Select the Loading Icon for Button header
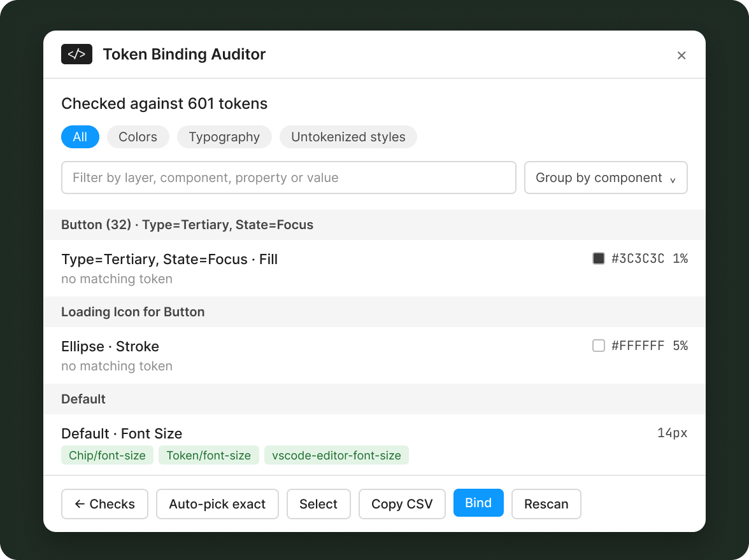Viewport: 749px width, 560px height. pos(374,312)
